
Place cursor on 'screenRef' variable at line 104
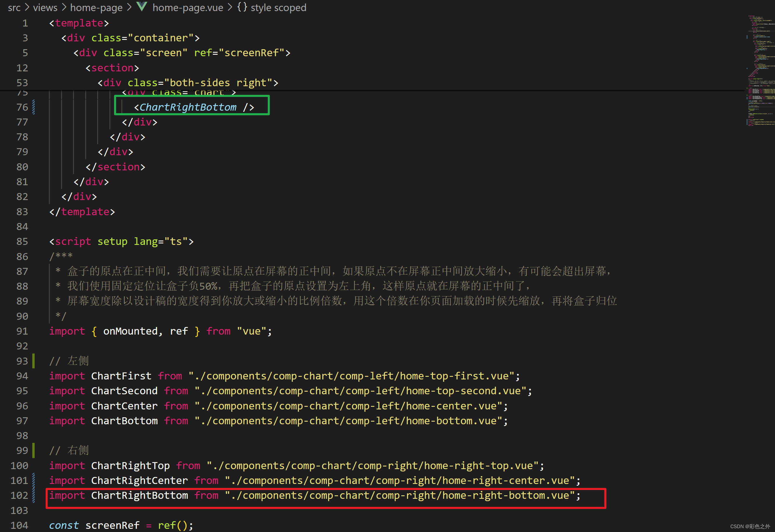pos(112,525)
